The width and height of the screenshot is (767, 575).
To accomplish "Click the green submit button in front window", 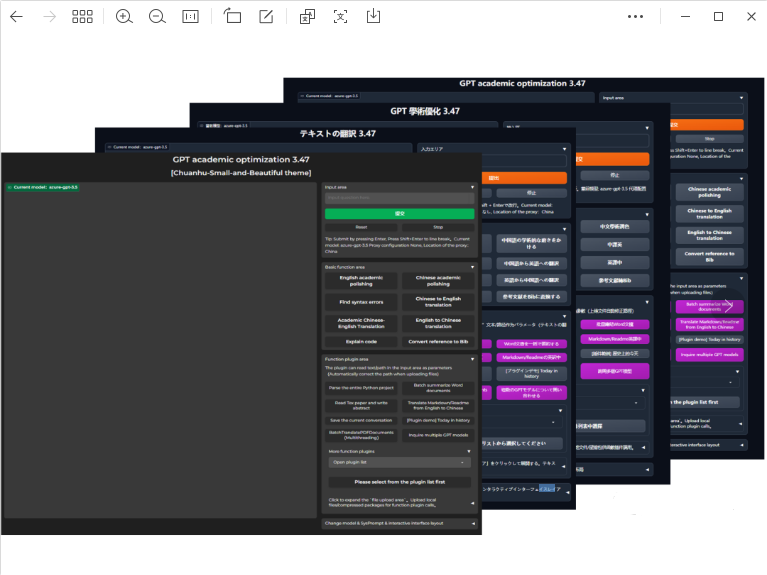I will click(x=400, y=214).
